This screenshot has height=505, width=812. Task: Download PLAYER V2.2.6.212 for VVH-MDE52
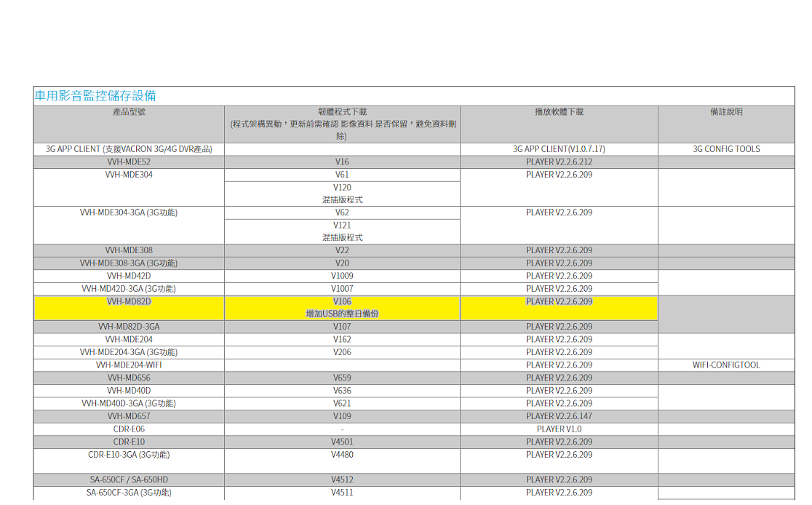click(x=559, y=162)
